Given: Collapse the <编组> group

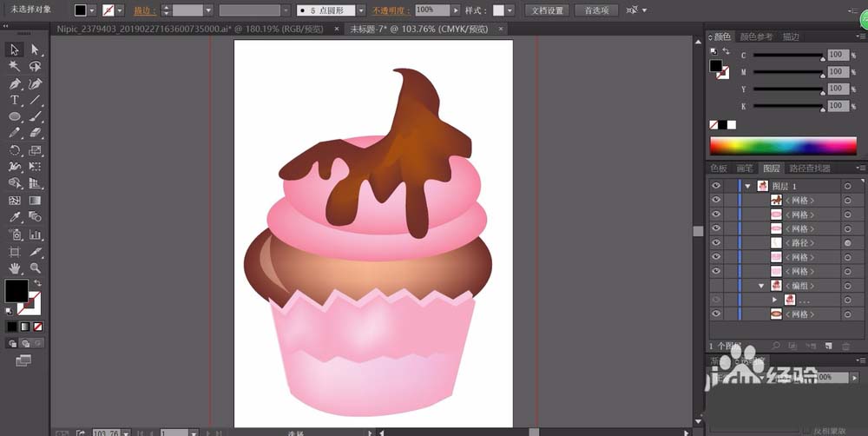Looking at the screenshot, I should coord(761,286).
